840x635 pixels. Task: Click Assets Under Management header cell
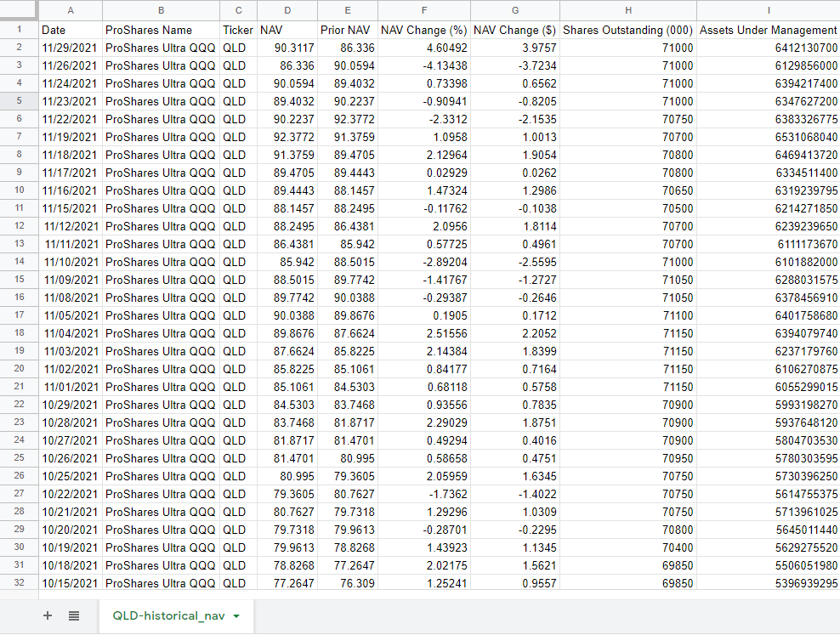pos(769,30)
